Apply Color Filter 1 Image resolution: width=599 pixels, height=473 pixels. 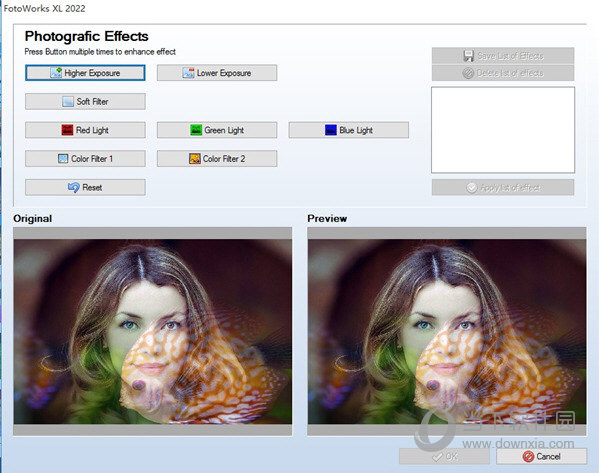pos(85,159)
